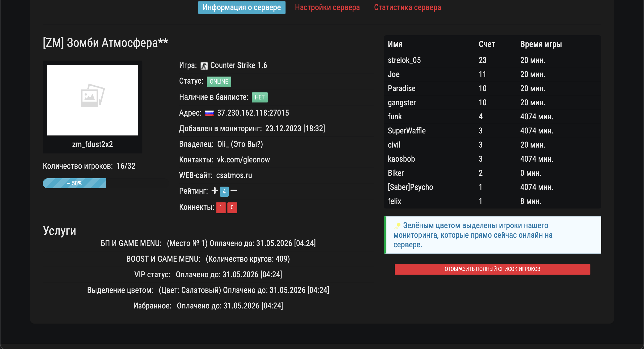Click player strelok_05 in the list

pyautogui.click(x=404, y=60)
